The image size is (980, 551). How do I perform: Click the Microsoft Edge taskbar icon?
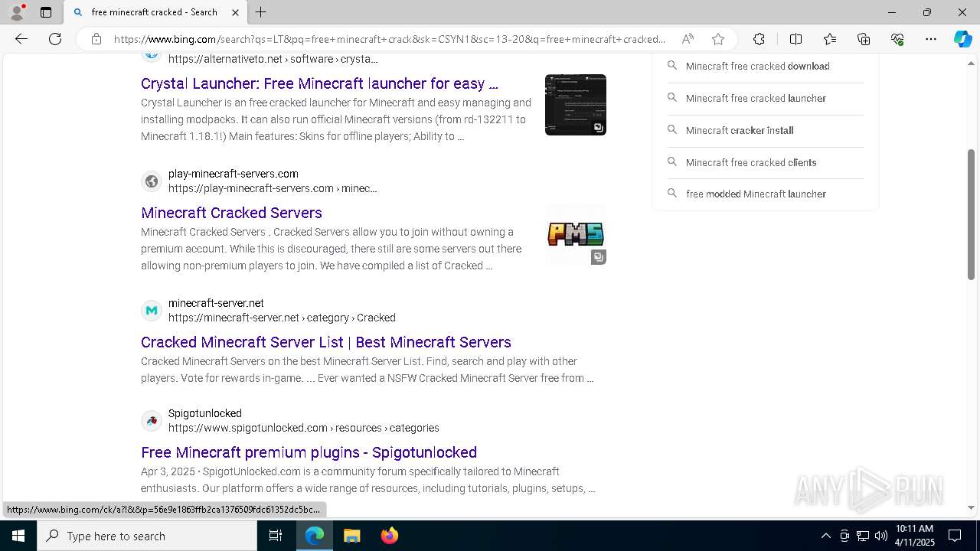click(315, 536)
